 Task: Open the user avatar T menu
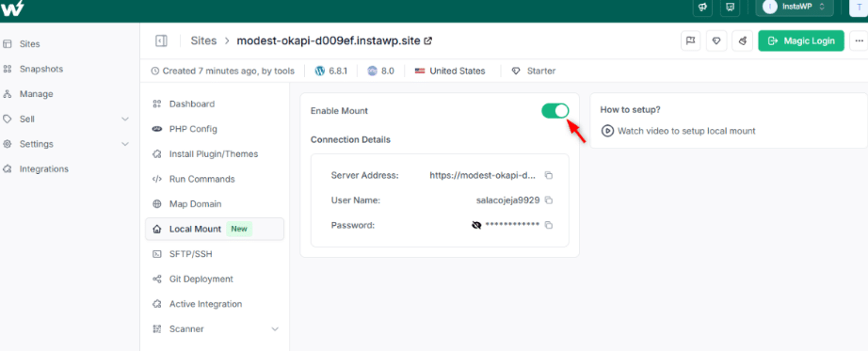click(x=859, y=7)
